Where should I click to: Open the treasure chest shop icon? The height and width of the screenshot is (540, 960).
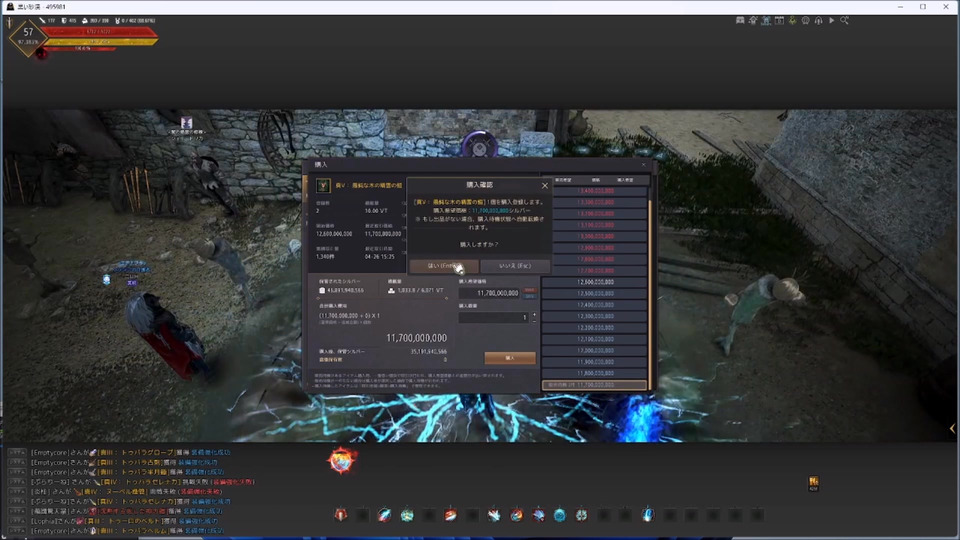740,20
